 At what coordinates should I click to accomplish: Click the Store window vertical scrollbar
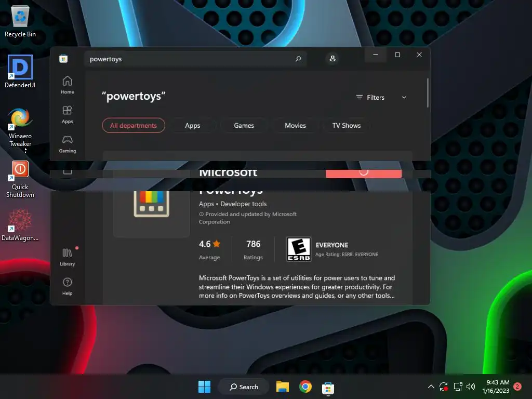tap(428, 92)
